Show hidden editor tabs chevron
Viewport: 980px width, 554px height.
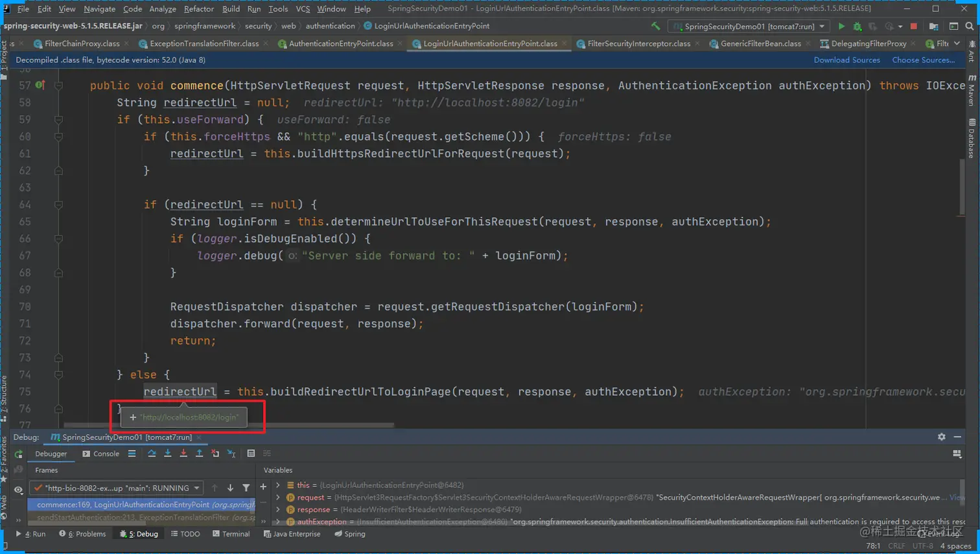click(x=957, y=43)
